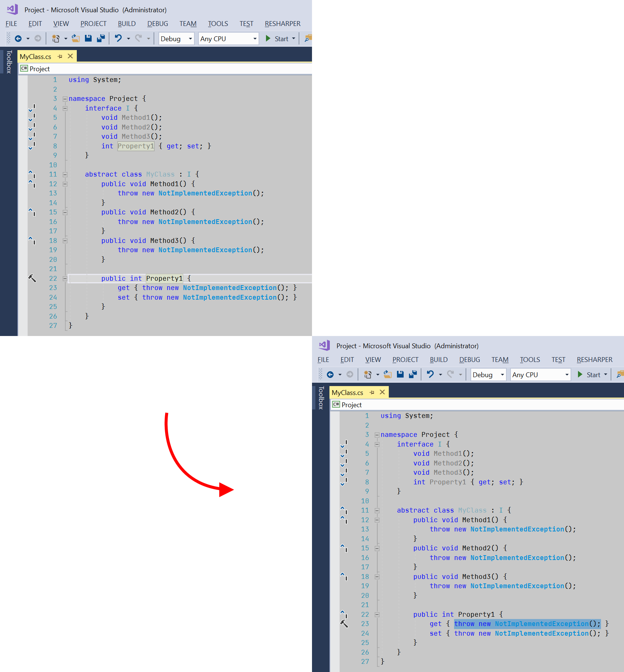
Task: Click highlighted Property1 at line 22, top window
Action: click(164, 278)
